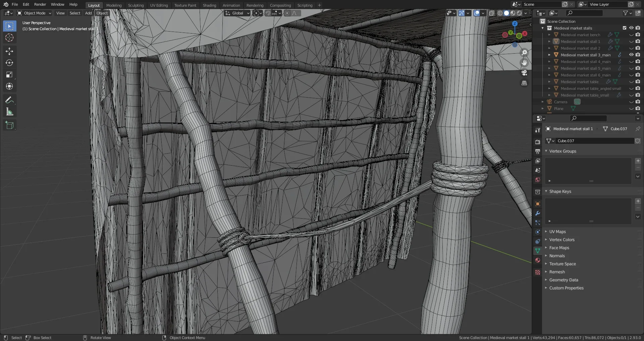644x341 pixels.
Task: Open Global transform orientation dropdown
Action: pyautogui.click(x=237, y=13)
